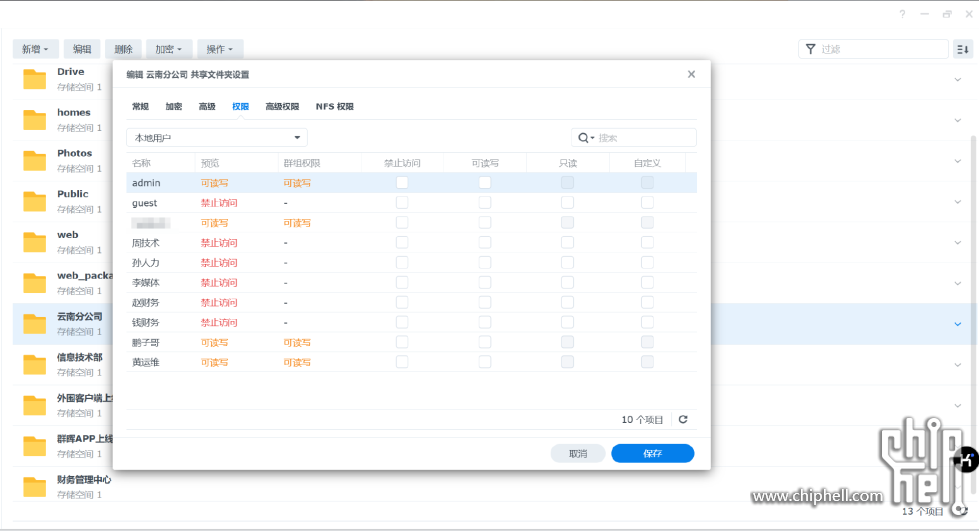
Task: Click the 外国客户端 folder icon
Action: 34,405
